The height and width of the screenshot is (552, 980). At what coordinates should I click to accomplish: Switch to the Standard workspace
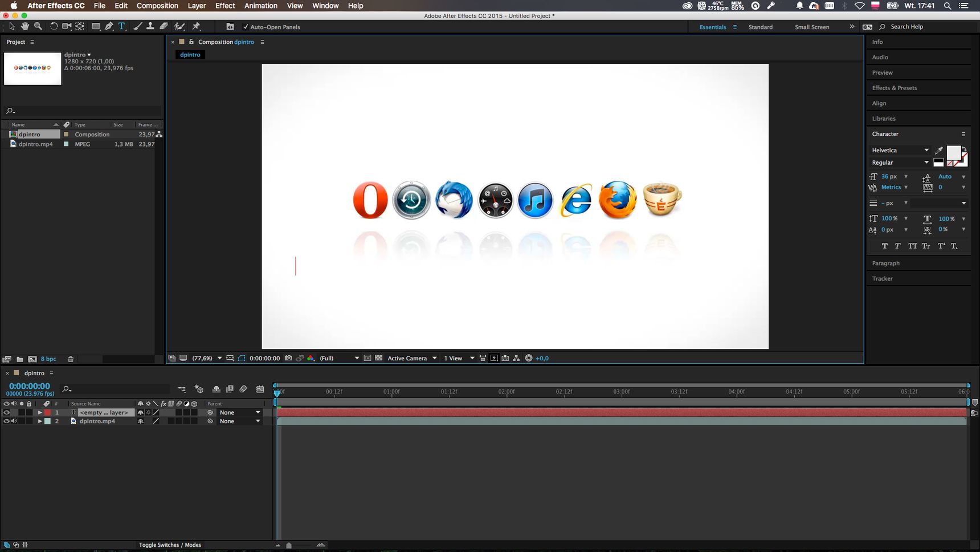coord(761,27)
